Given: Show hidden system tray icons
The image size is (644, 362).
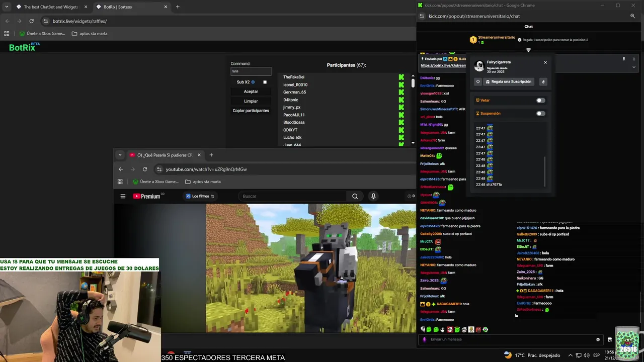Looking at the screenshot, I should [x=570, y=355].
